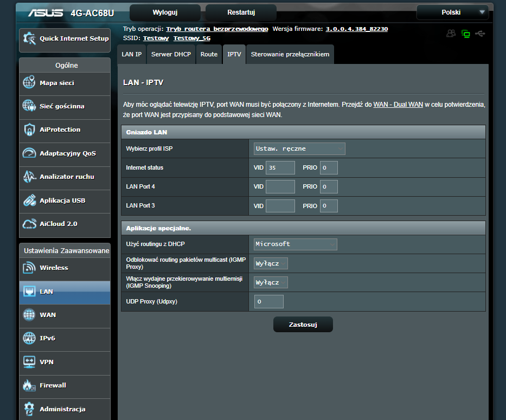The height and width of the screenshot is (420, 506).
Task: Click the Internet status VID input field
Action: coord(280,168)
